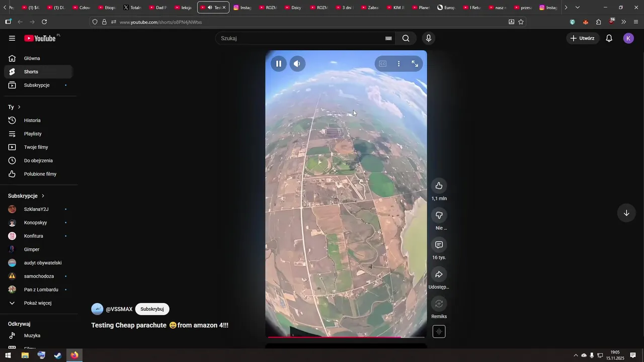This screenshot has height=362, width=644.
Task: Go back in the browser
Action: point(20,22)
